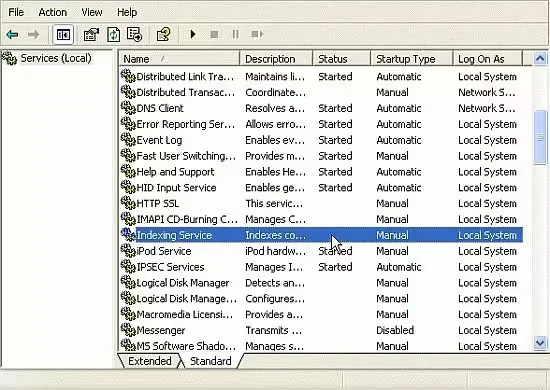Click the Refresh toolbar icon
550x390 pixels.
click(113, 35)
